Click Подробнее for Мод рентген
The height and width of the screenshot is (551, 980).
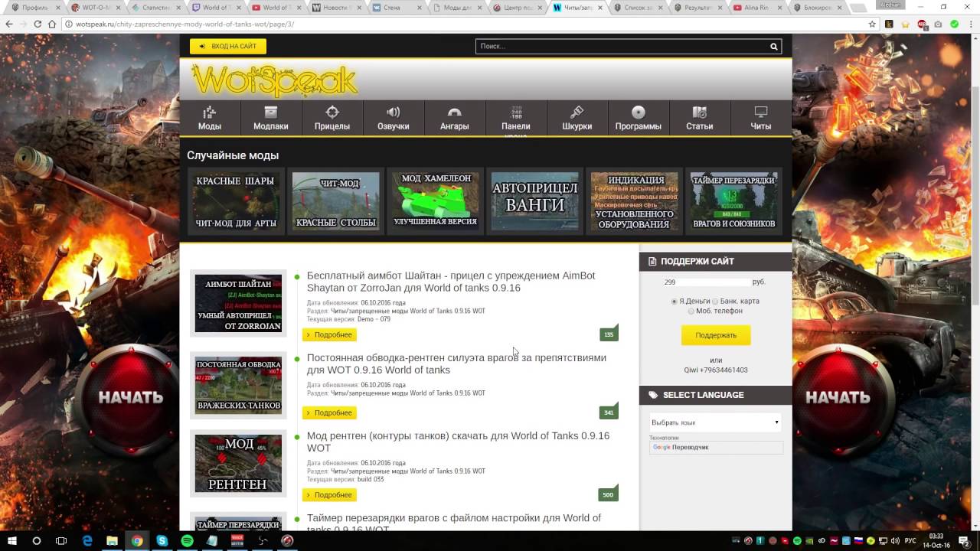pyautogui.click(x=329, y=494)
